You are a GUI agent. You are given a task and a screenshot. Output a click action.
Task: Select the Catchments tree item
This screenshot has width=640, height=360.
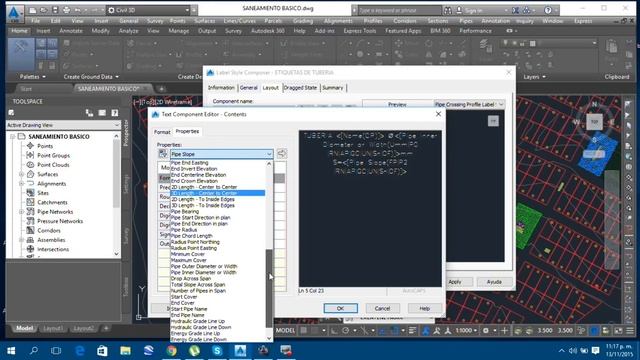coord(52,202)
